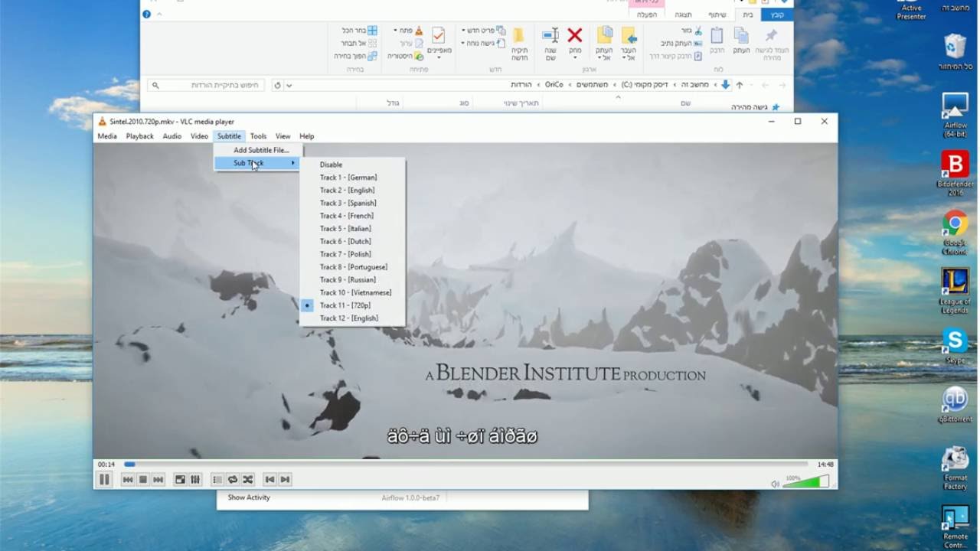Click the scissors Cut icon in Explorer
The height and width of the screenshot is (551, 980).
click(x=697, y=31)
